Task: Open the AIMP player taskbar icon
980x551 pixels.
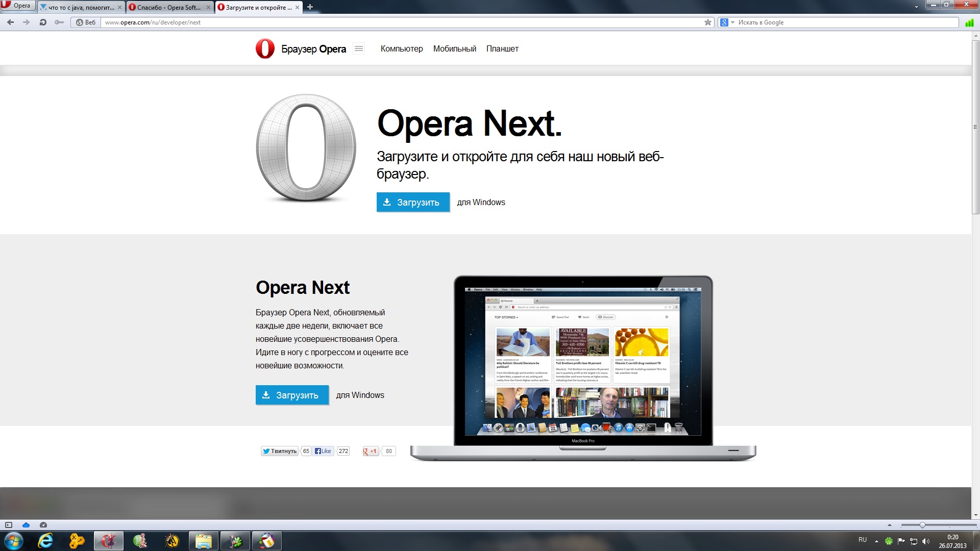Action: (x=172, y=541)
